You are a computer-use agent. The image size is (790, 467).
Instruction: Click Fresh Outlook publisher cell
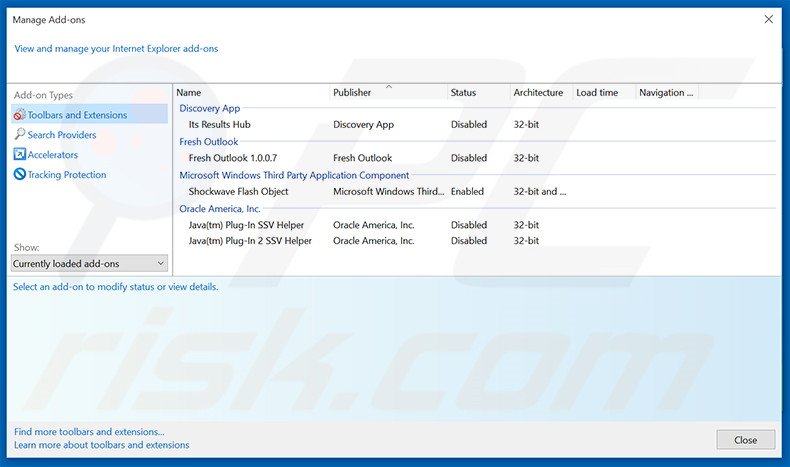tap(362, 158)
